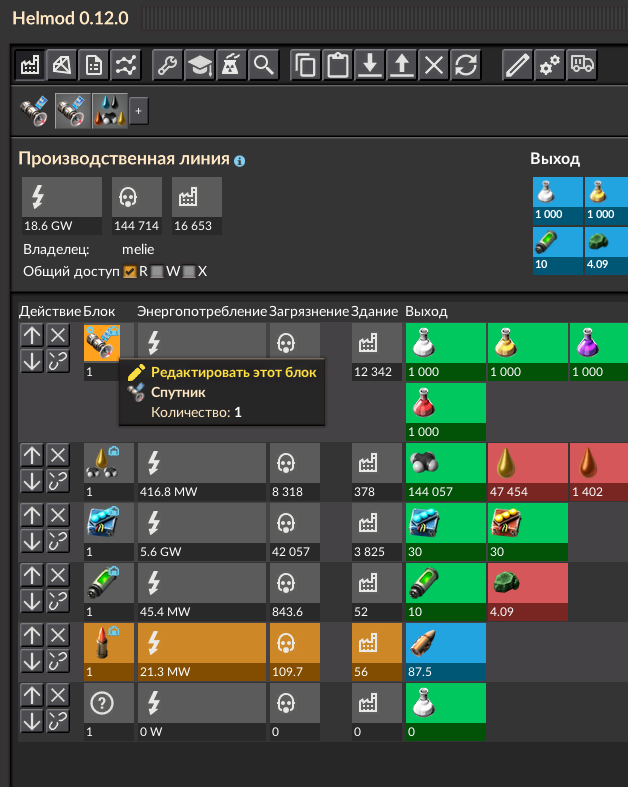Select the oil products production line tab
The image size is (628, 787).
coord(109,111)
